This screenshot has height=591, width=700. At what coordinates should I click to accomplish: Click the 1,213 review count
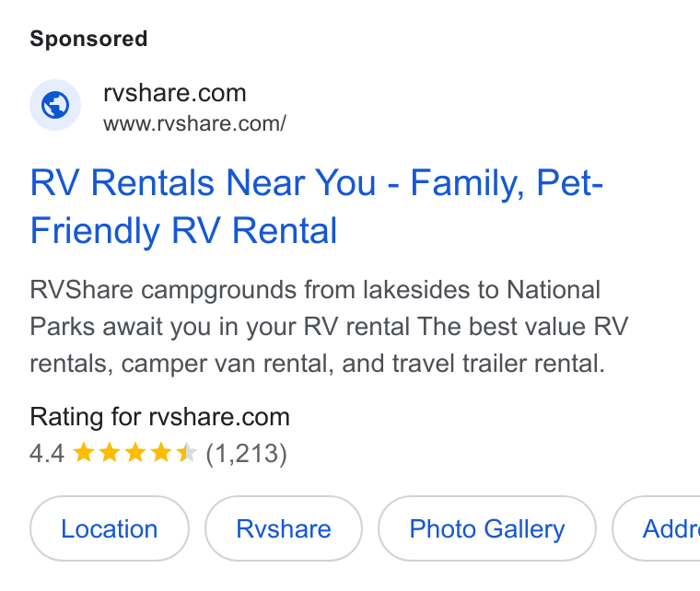[247, 454]
